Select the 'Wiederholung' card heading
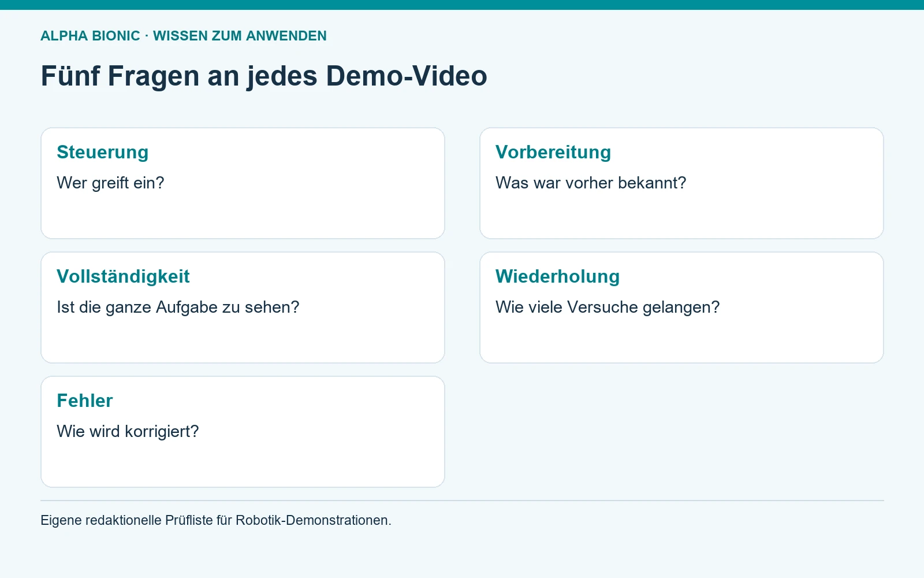This screenshot has width=924, height=578. click(x=557, y=276)
